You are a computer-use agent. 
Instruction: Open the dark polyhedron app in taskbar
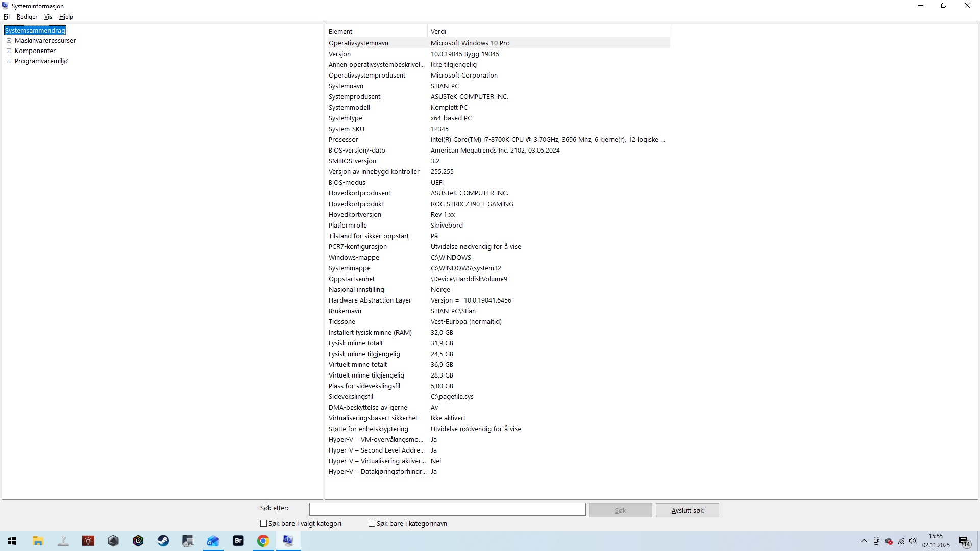pyautogui.click(x=113, y=541)
